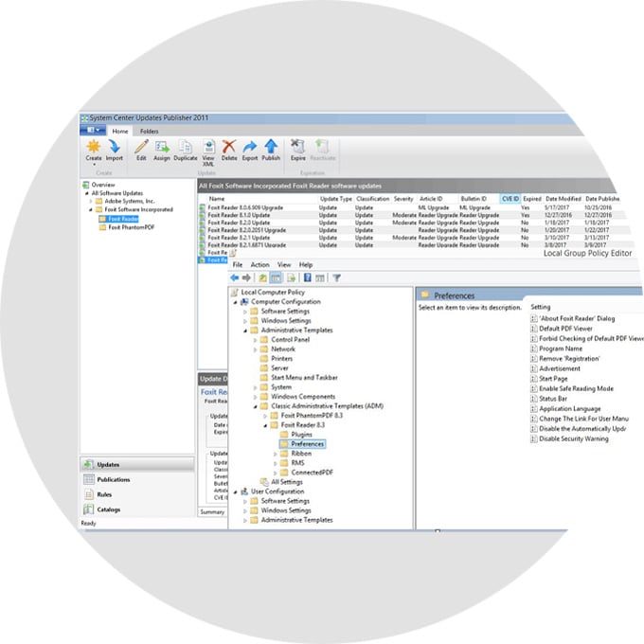Collapse Administrative Templates under Computer Configuration
The image size is (644, 644).
(245, 331)
